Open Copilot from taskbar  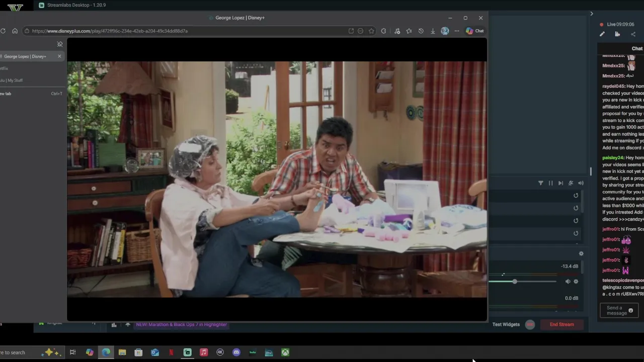point(90,352)
